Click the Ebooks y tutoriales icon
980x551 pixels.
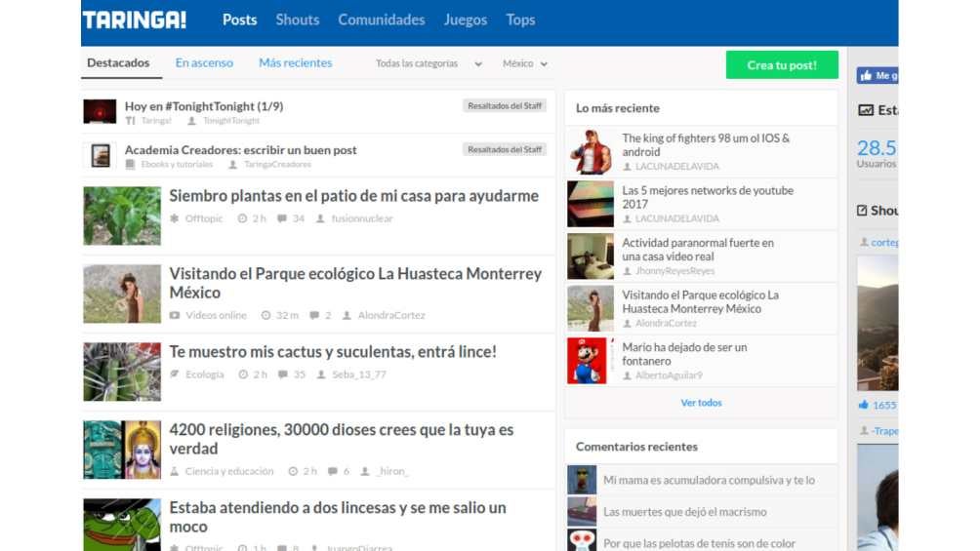[x=130, y=165]
